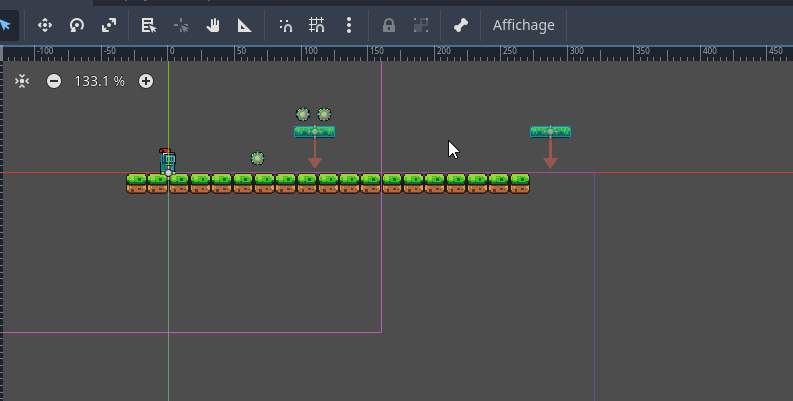Open the snapping options three-dot menu

[349, 25]
